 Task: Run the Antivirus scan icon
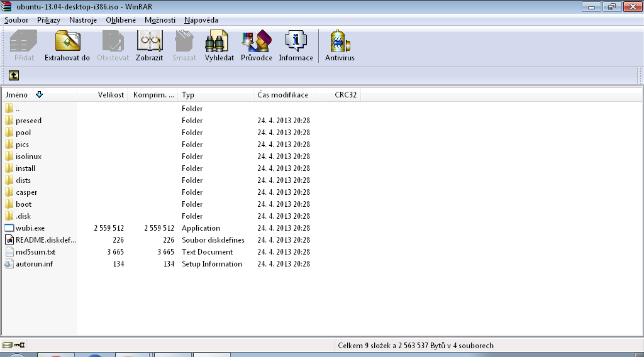coord(340,41)
